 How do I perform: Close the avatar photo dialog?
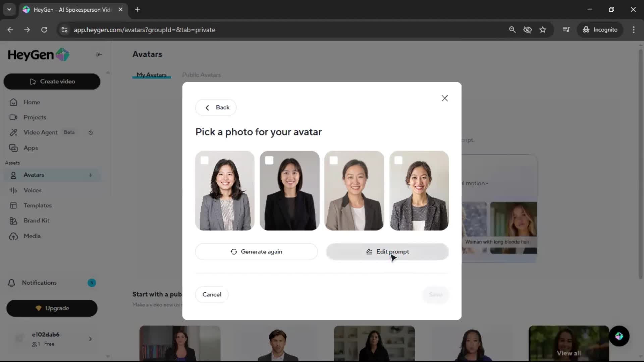pos(444,98)
